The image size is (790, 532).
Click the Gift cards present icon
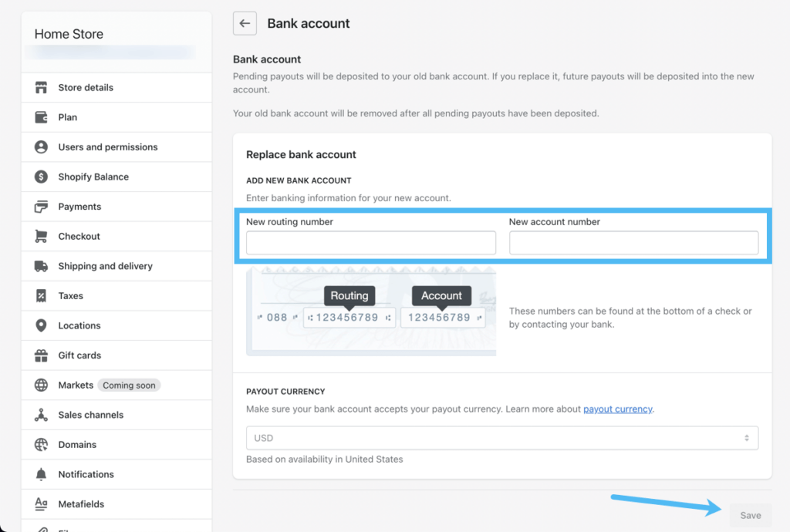42,355
